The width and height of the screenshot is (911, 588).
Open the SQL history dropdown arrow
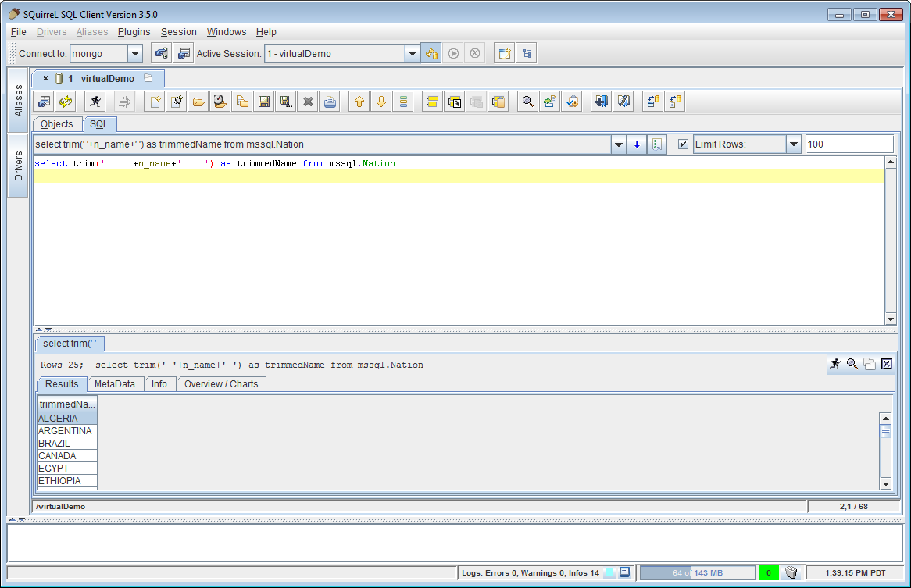619,144
